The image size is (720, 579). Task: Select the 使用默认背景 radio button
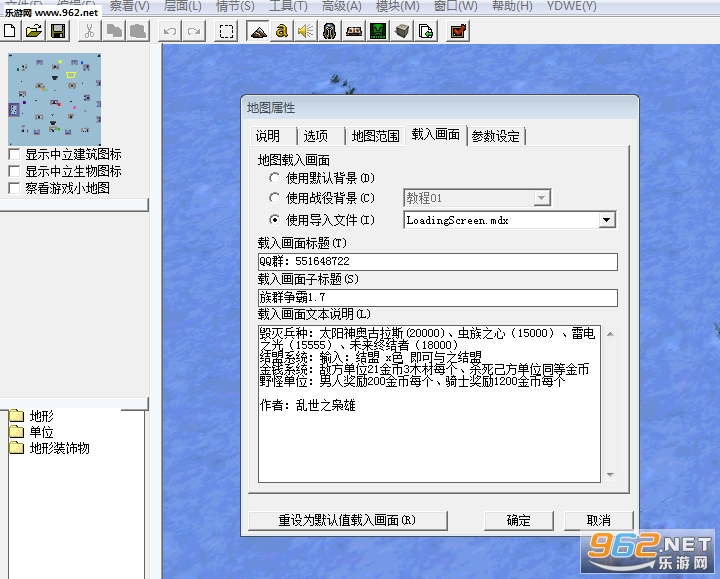tap(274, 178)
